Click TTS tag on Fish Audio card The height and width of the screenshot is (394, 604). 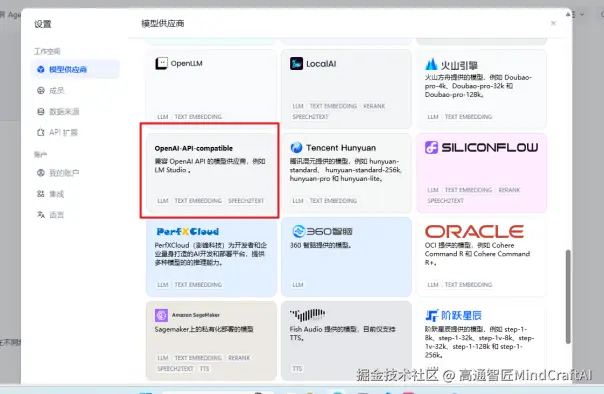coord(297,369)
